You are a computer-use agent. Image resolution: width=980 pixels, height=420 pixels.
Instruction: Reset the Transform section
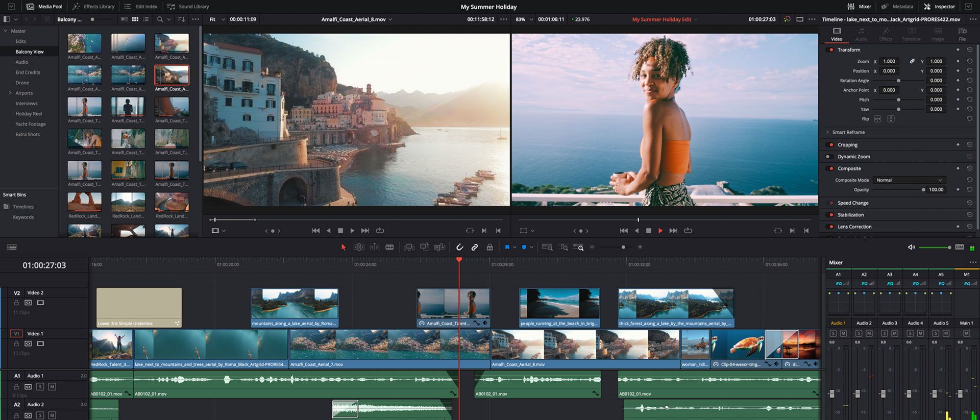tap(969, 50)
